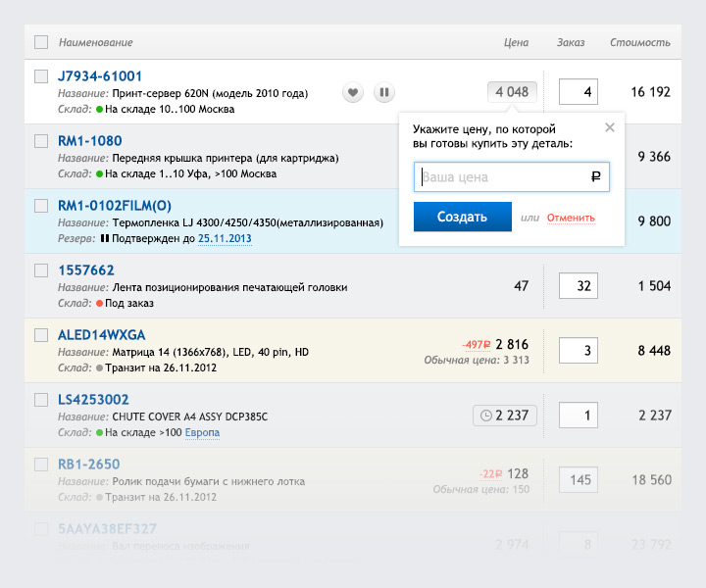Click the heart favorite icon for J7934-61001
Image resolution: width=706 pixels, height=588 pixels.
point(354,92)
